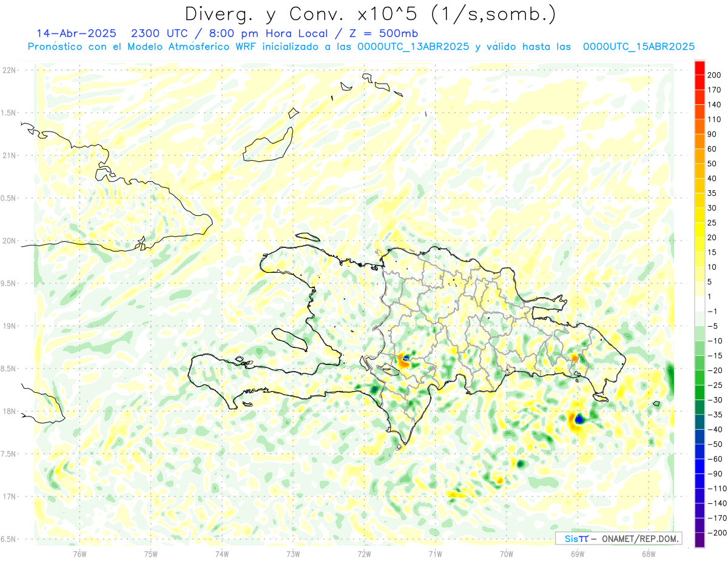Click the '0000UTC_13ABR2025' initialization time
This screenshot has width=728, height=562.
(x=413, y=47)
